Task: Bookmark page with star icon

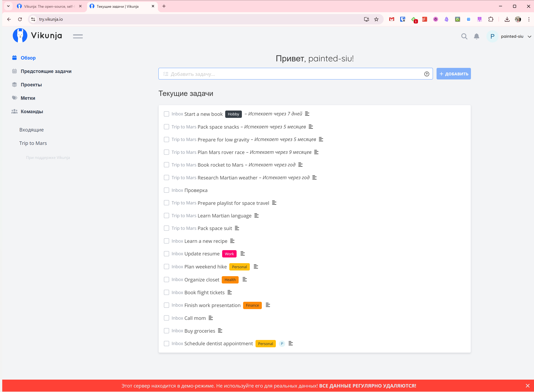Action: click(x=376, y=19)
